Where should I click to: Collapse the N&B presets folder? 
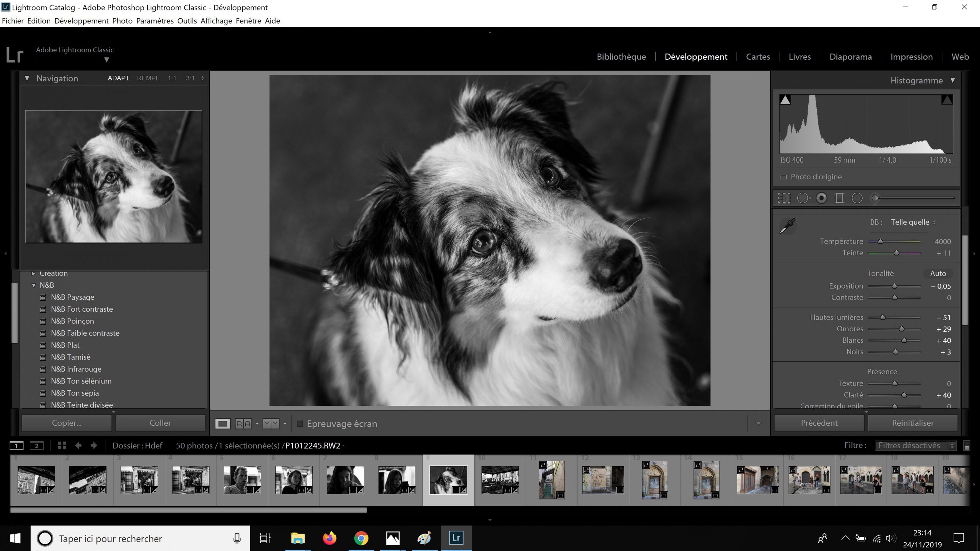click(34, 285)
